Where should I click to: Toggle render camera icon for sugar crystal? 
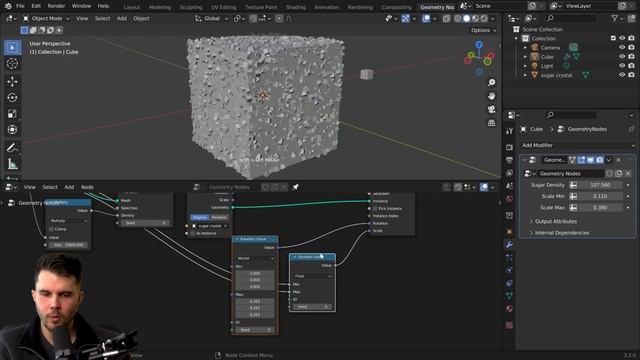click(631, 75)
